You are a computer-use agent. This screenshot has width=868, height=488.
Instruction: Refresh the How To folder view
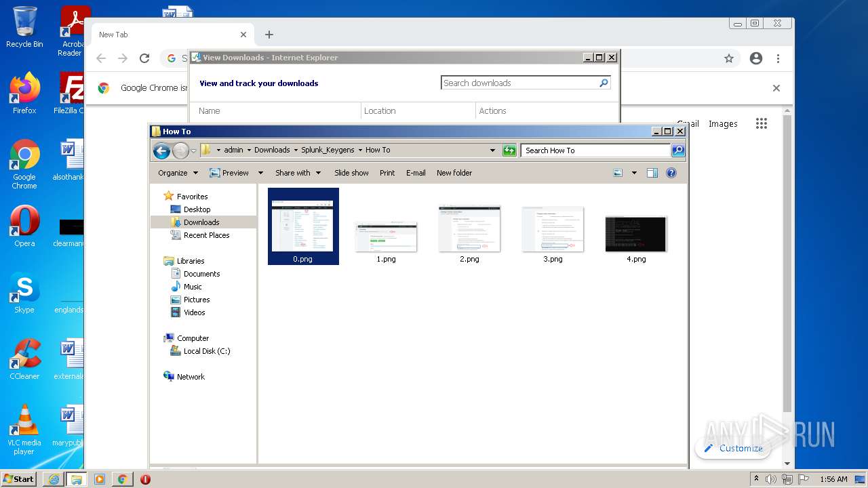click(509, 150)
